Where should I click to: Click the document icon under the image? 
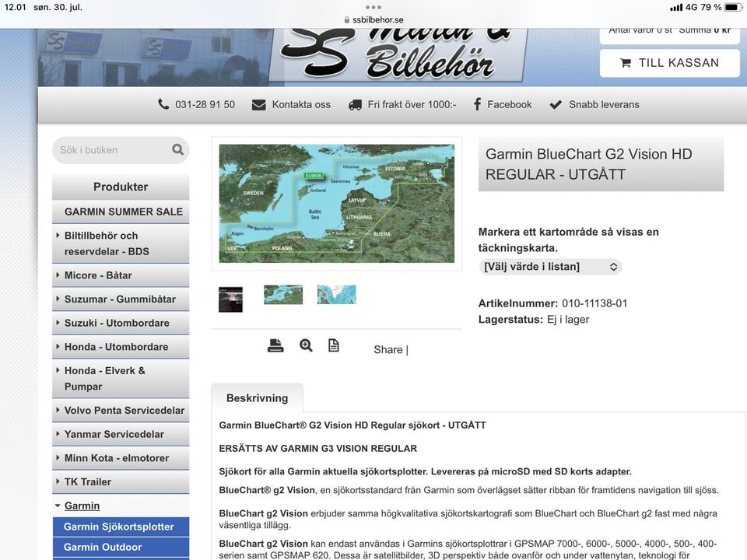(x=334, y=345)
